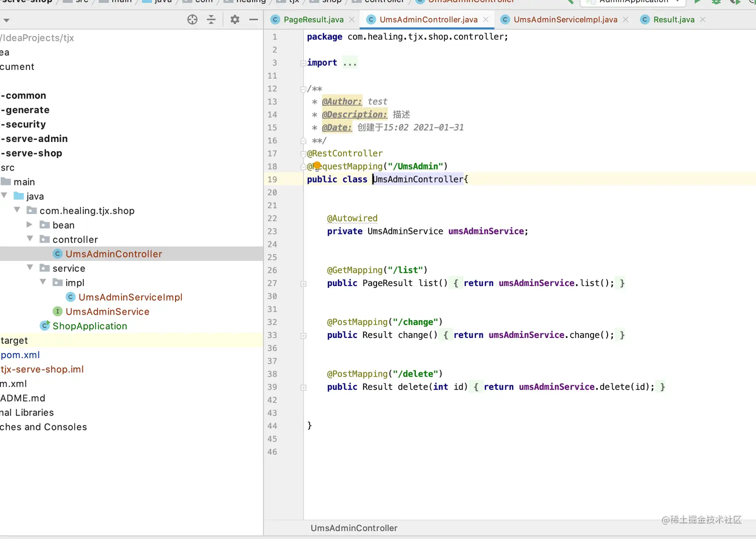Close the Result.java editor tab
The height and width of the screenshot is (539, 756).
pyautogui.click(x=702, y=19)
